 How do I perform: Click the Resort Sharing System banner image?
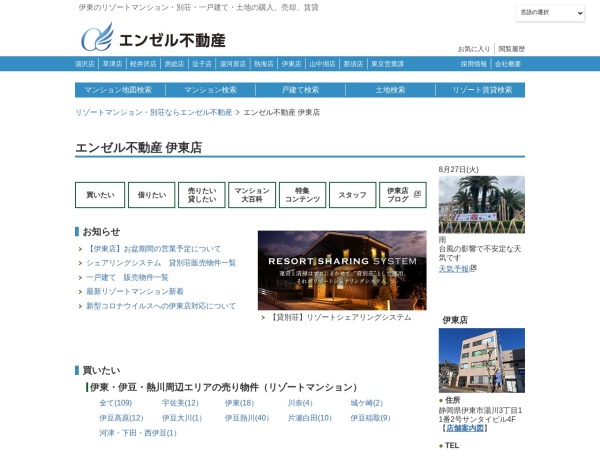click(342, 270)
